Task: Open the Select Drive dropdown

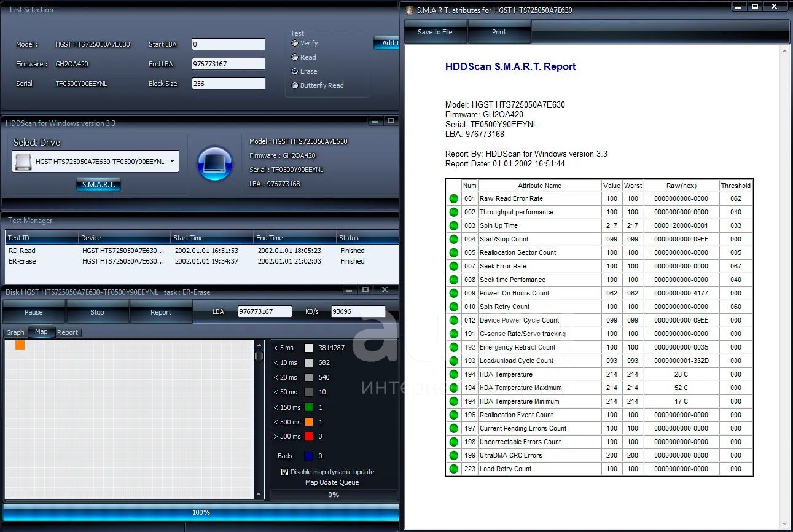Action: coord(172,162)
